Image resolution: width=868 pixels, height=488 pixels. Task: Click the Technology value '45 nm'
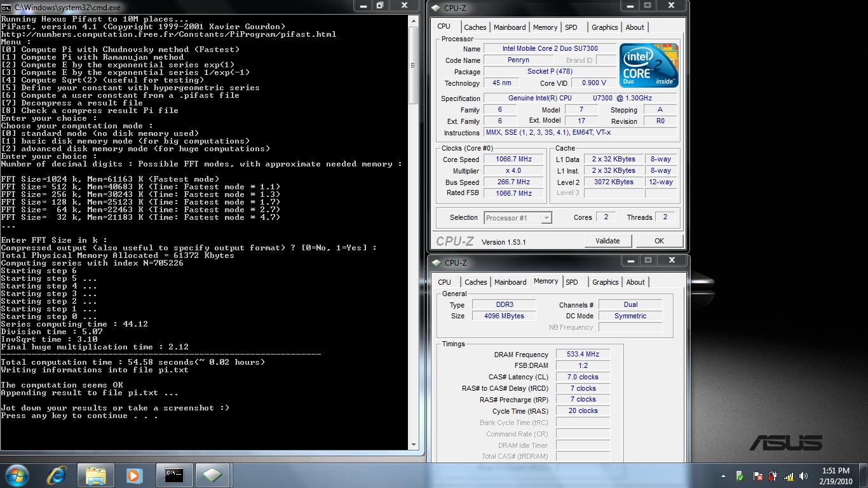point(501,83)
